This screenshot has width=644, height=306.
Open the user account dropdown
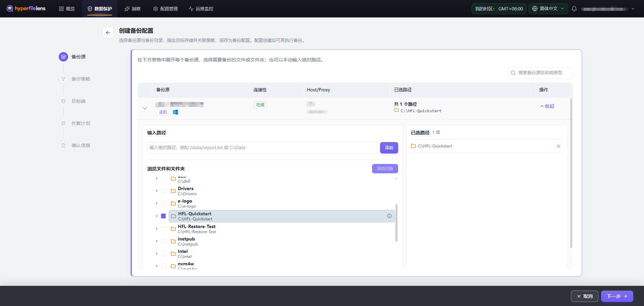[608, 9]
